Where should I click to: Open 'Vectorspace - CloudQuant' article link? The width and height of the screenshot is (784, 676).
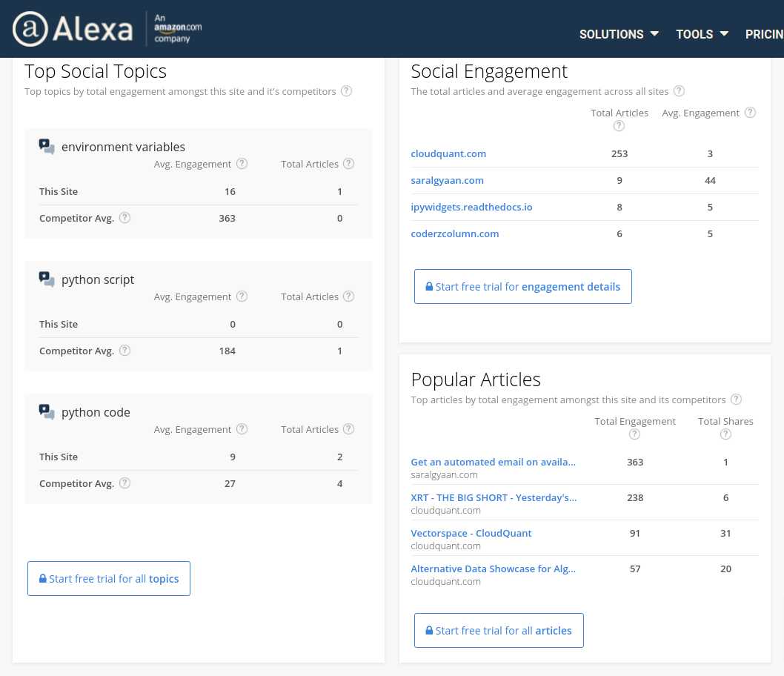pos(471,533)
